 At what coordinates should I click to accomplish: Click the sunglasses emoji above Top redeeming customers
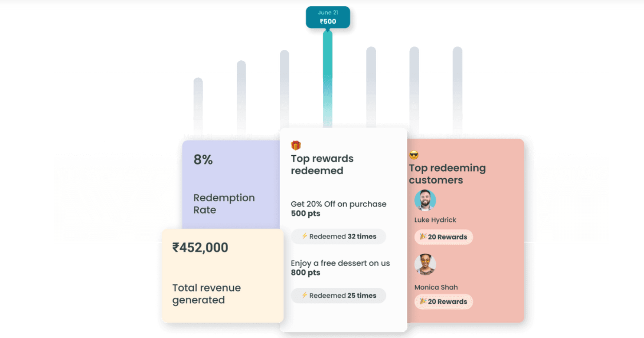coord(414,155)
